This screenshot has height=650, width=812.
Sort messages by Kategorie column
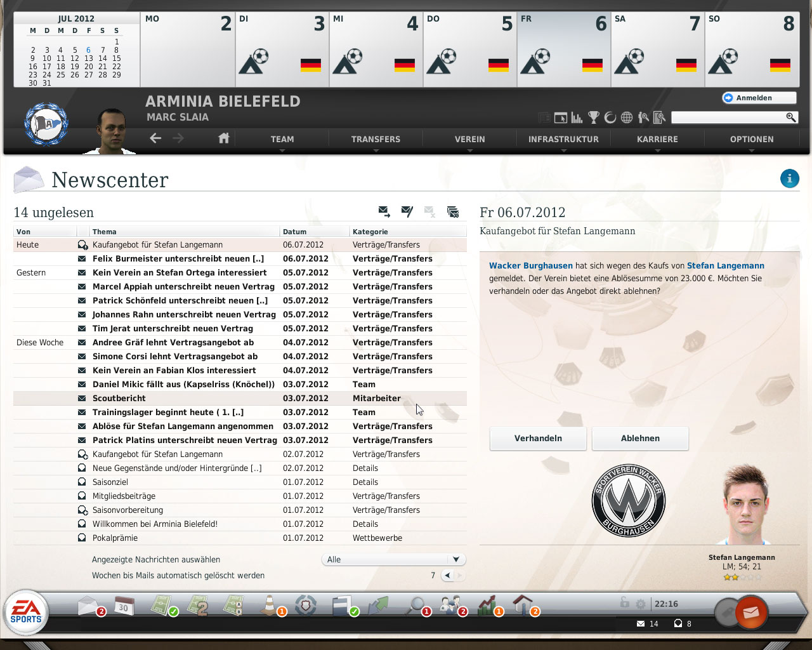click(408, 232)
